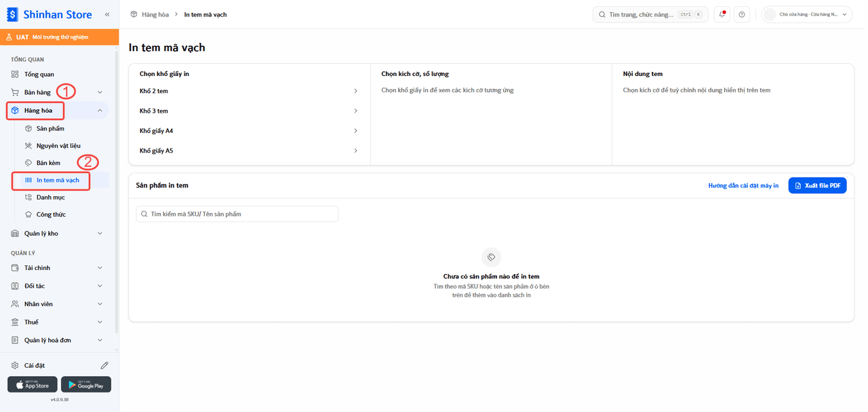The image size is (868, 412).
Task: Open the store owner account dropdown
Action: pos(806,14)
